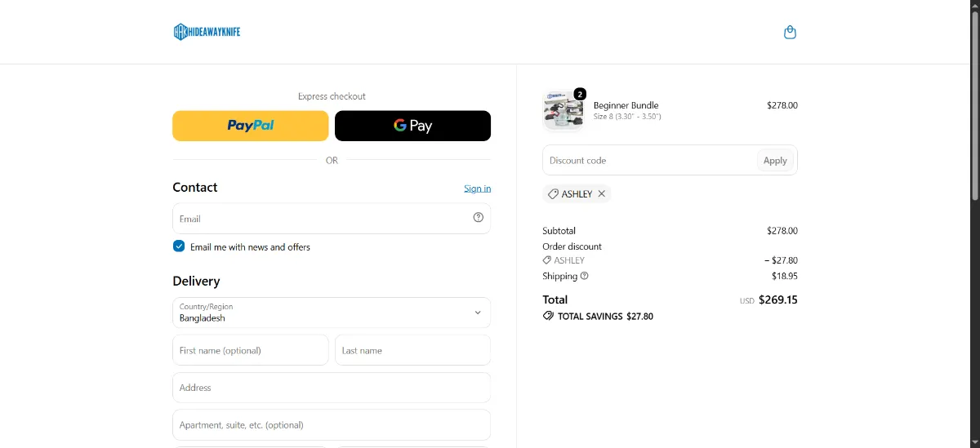Screen dimensions: 980x448
Task: Click the − $27.80 discount amount
Action: [781, 261]
